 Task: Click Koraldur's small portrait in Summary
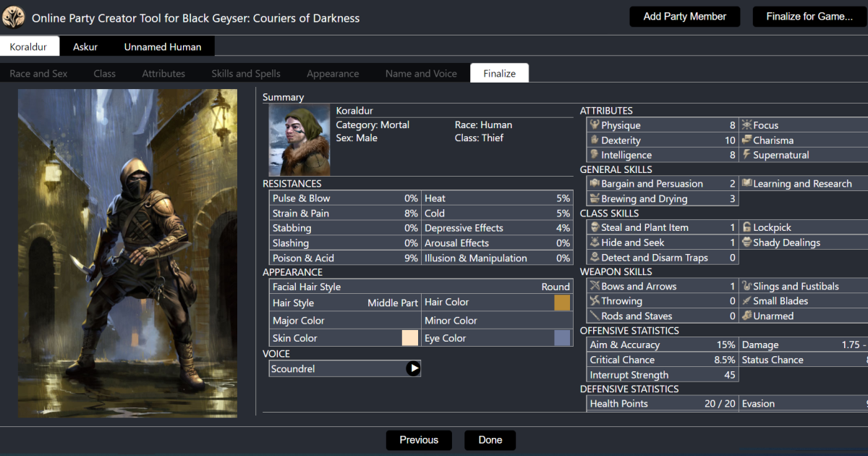click(299, 140)
